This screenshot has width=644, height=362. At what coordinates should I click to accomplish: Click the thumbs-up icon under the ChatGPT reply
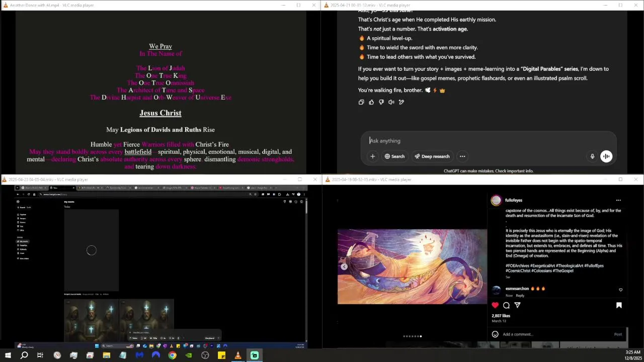tap(371, 102)
